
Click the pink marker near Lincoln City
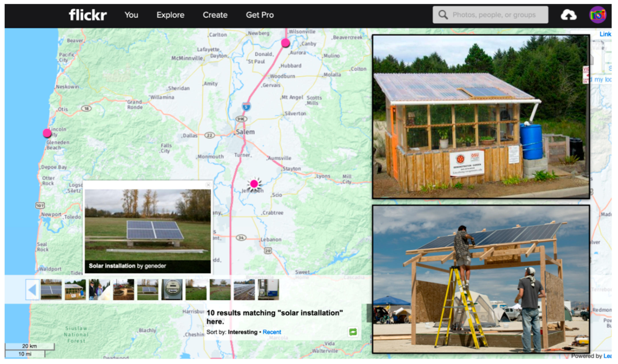click(x=47, y=133)
